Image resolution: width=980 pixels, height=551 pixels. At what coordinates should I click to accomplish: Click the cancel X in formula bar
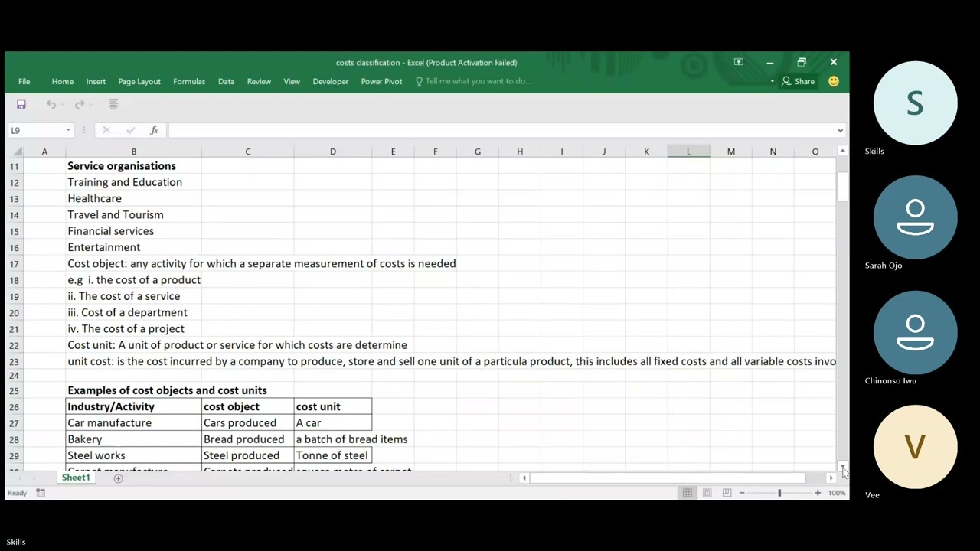click(106, 130)
